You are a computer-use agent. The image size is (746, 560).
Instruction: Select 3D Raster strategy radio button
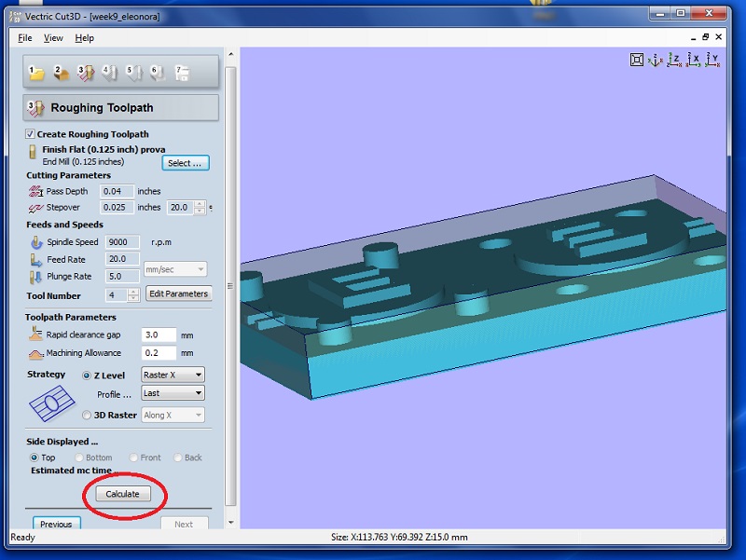(87, 415)
